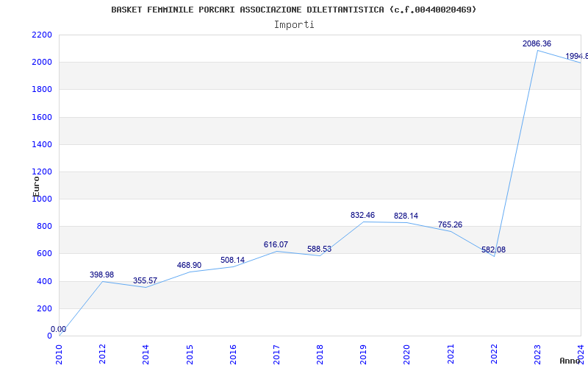Click the Anno x-axis title

(570, 361)
